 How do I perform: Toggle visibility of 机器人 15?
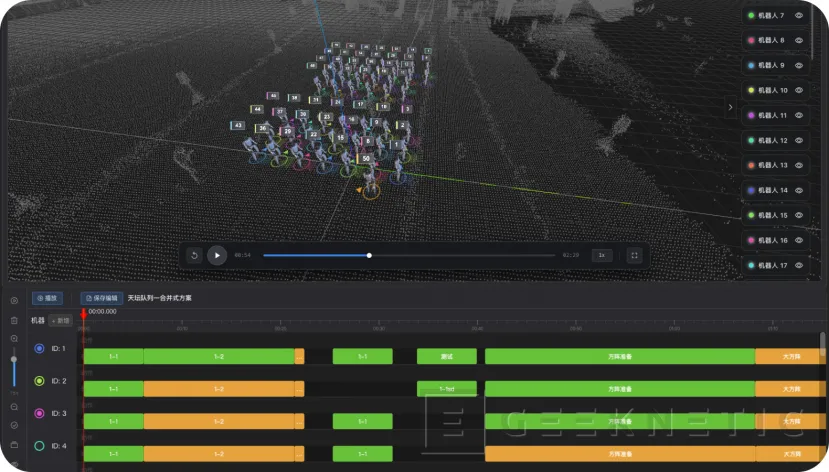pyautogui.click(x=799, y=215)
